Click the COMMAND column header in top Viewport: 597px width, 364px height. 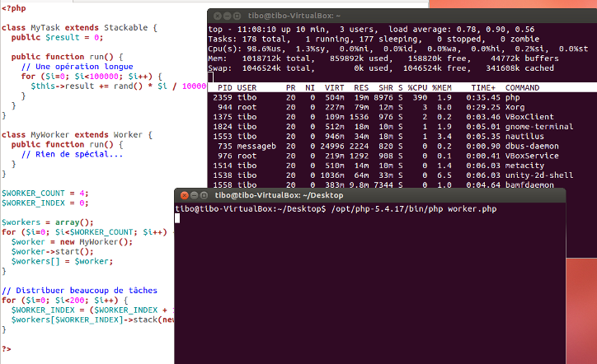click(x=522, y=88)
